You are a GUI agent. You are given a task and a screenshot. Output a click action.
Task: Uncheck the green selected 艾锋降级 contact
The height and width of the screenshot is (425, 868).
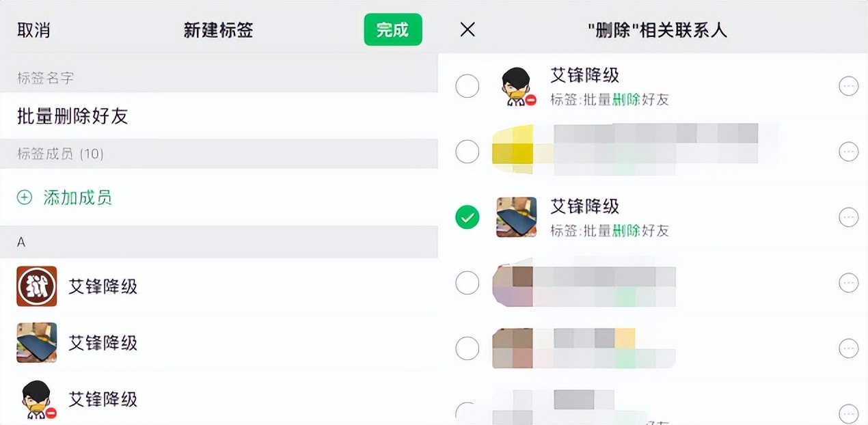[x=467, y=217]
